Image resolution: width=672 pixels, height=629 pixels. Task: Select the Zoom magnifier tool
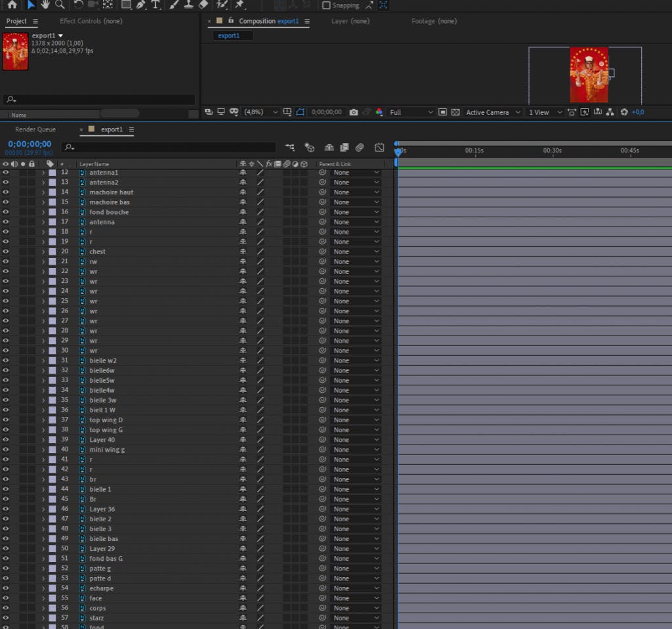point(60,5)
